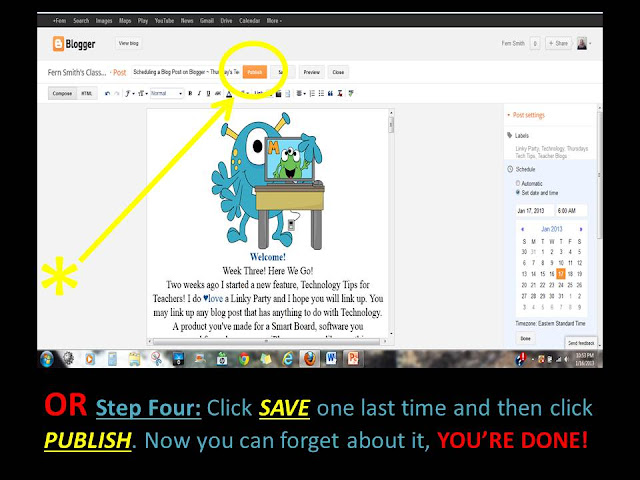The image size is (640, 480).
Task: Open PowerPoint from taskbar
Action: (x=353, y=359)
